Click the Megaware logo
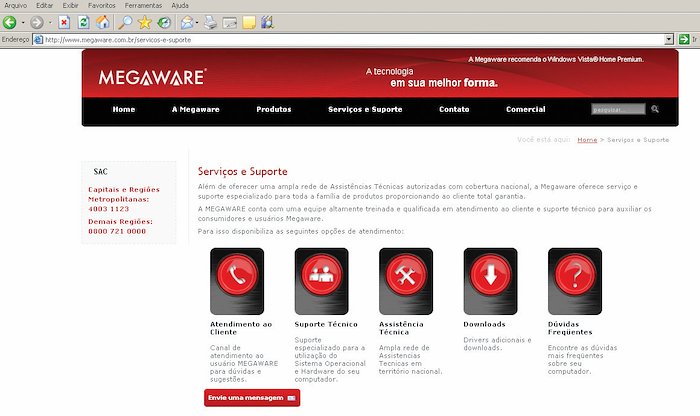The width and height of the screenshot is (700, 416). tap(153, 77)
